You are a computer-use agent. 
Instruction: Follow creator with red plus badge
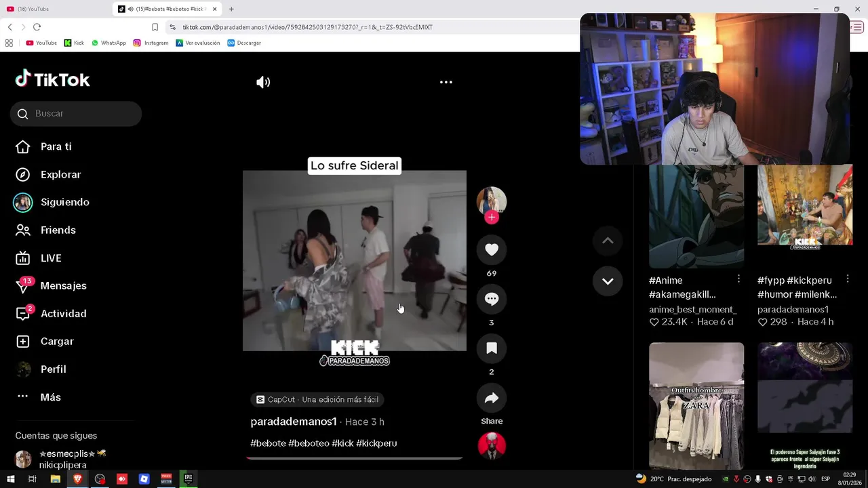pos(492,218)
